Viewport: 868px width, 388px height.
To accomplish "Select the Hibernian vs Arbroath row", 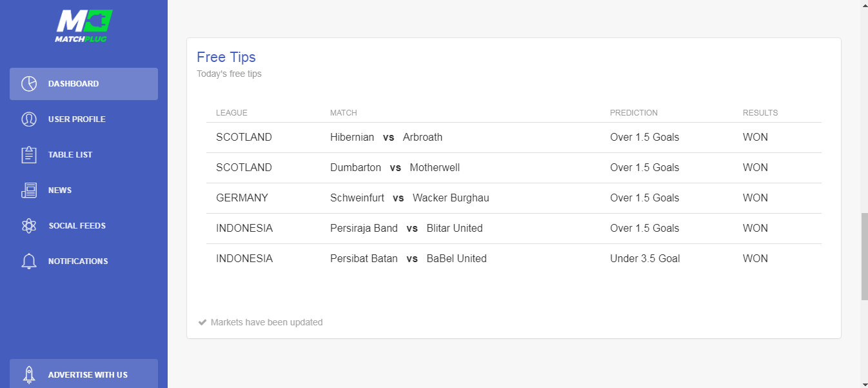I will [514, 138].
